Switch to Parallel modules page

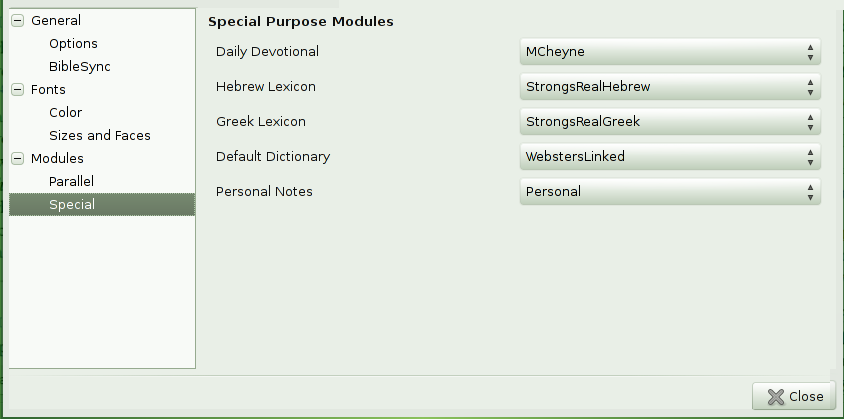(x=71, y=181)
